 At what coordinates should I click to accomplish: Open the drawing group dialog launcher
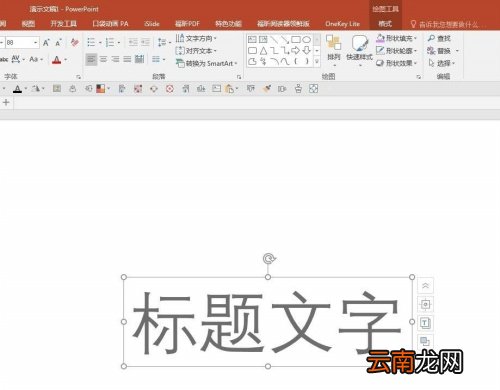click(x=419, y=77)
